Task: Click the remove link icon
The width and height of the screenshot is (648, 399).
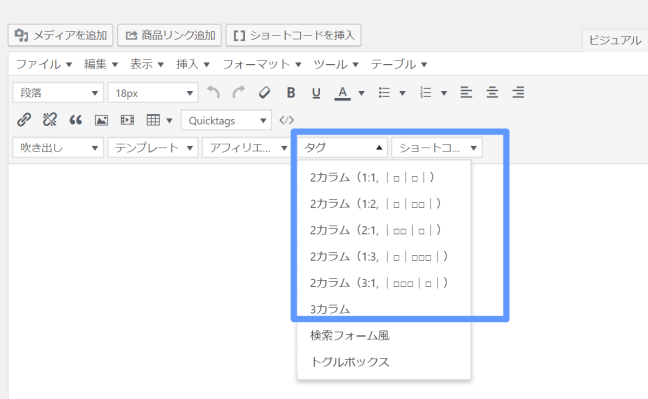Action: (50, 120)
